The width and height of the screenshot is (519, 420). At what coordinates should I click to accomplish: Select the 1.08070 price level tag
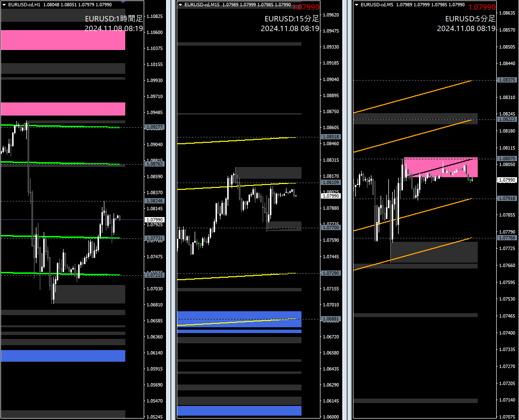507,159
